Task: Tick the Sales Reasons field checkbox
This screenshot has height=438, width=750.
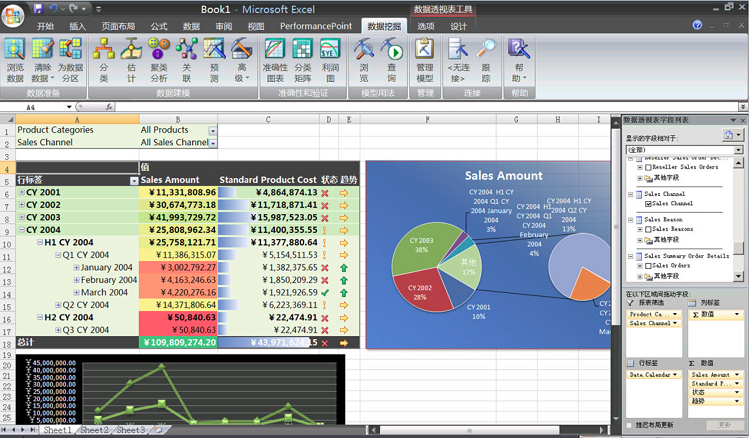Action: pos(648,230)
